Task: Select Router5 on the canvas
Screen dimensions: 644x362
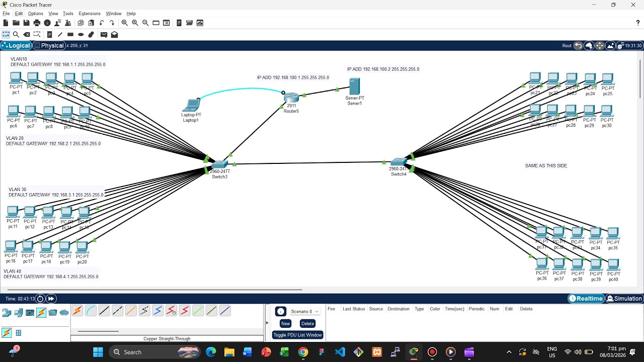Action: tap(291, 98)
